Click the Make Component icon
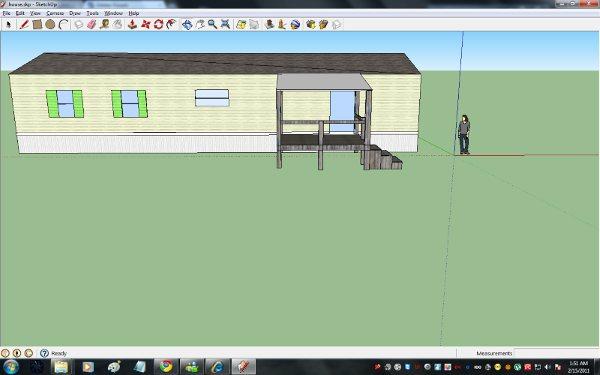This screenshot has width=600, height=375. [x=79, y=24]
